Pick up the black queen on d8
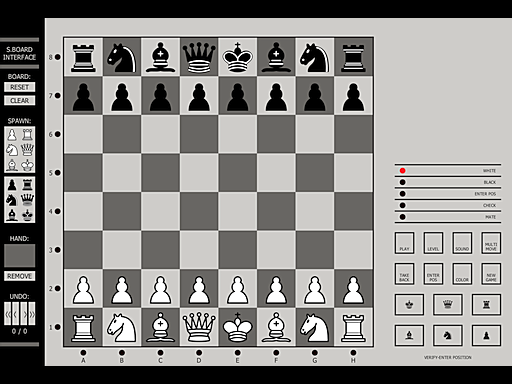 [199, 57]
